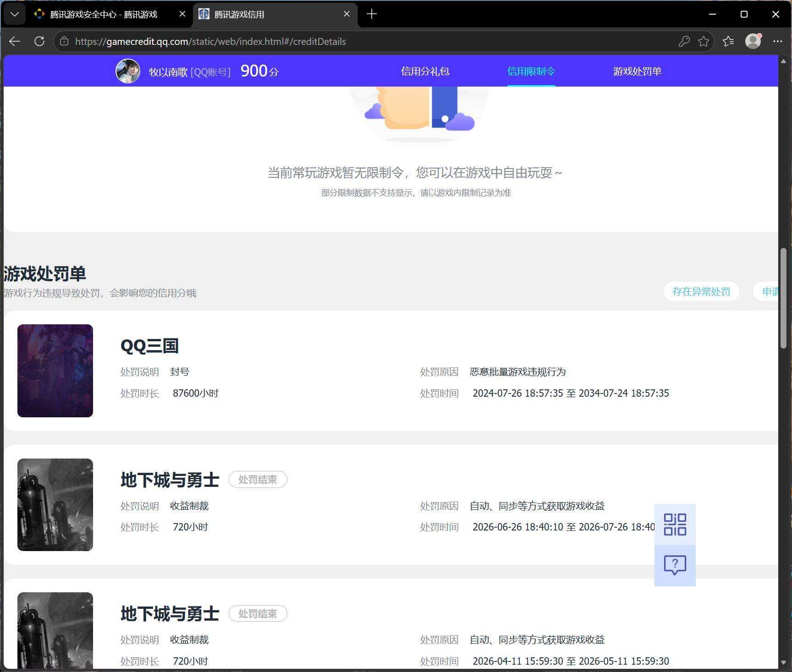The image size is (792, 672).
Task: Click the 87600小时 penalty duration text
Action: click(196, 393)
